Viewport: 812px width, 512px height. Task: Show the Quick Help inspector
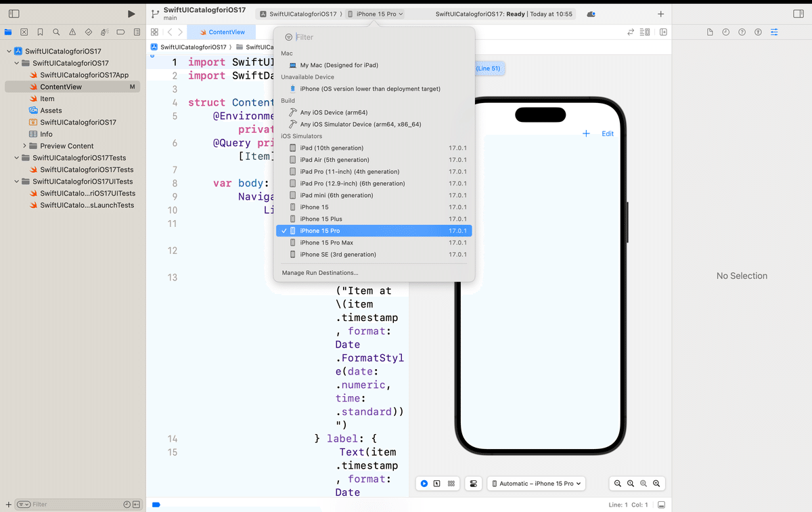[x=742, y=32]
